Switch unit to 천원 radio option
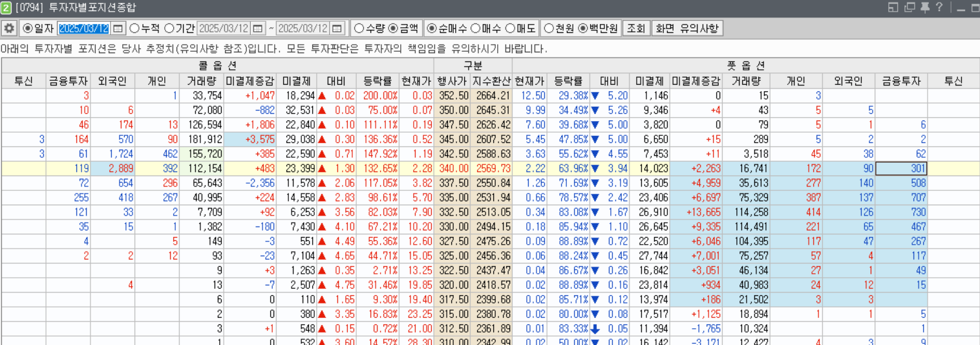This screenshot has width=980, height=345. click(x=549, y=28)
